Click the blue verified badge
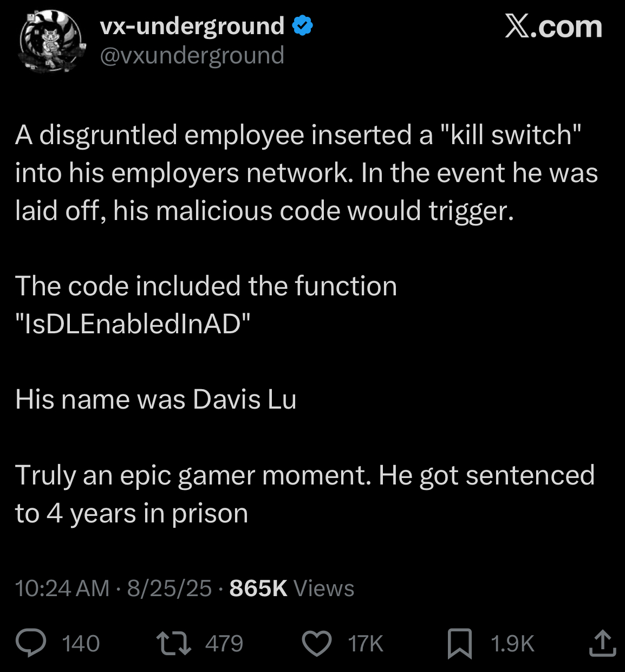The height and width of the screenshot is (672, 625). (x=303, y=25)
